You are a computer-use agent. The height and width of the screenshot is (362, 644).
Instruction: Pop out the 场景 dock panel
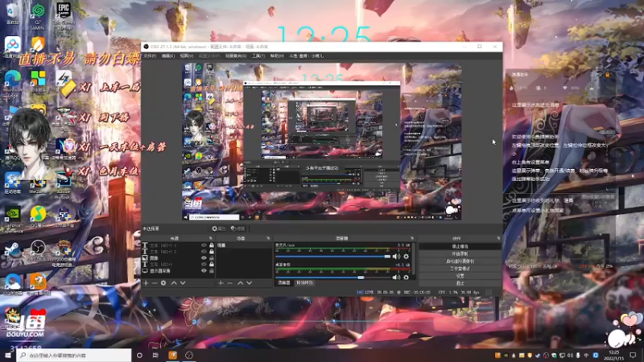(268, 238)
